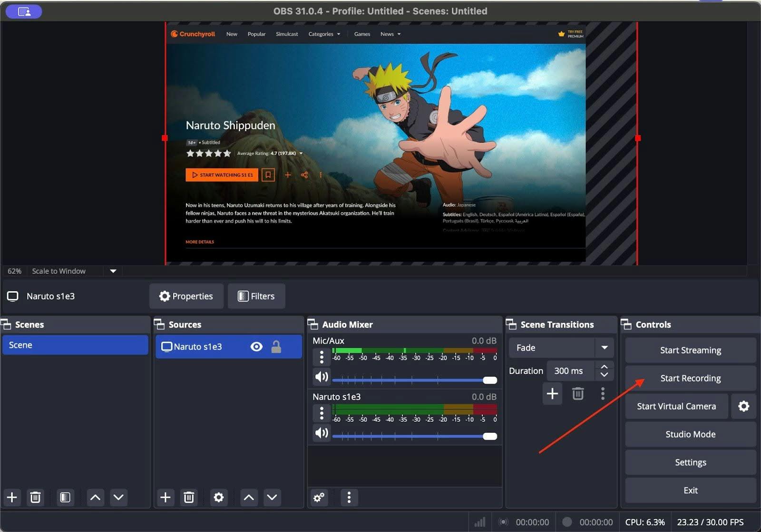Image resolution: width=761 pixels, height=532 pixels.
Task: Move scene up with arrow button
Action: click(x=95, y=497)
